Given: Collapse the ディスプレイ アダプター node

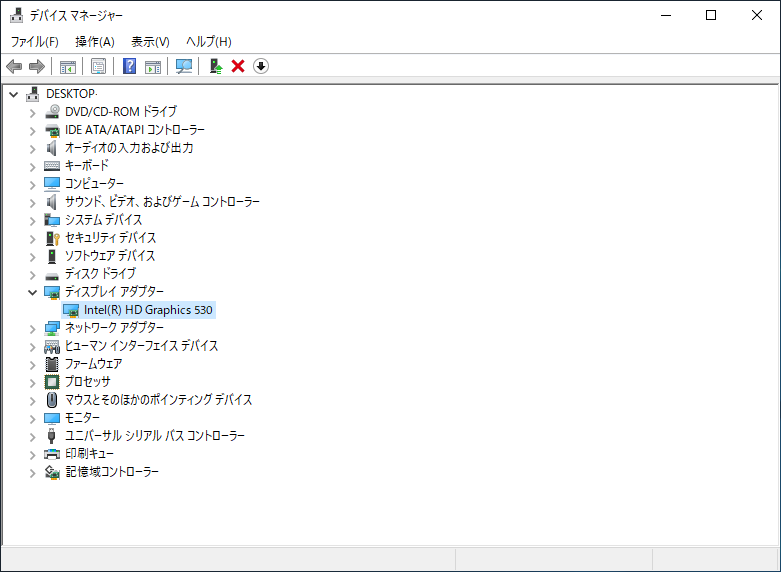Looking at the screenshot, I should (x=32, y=292).
